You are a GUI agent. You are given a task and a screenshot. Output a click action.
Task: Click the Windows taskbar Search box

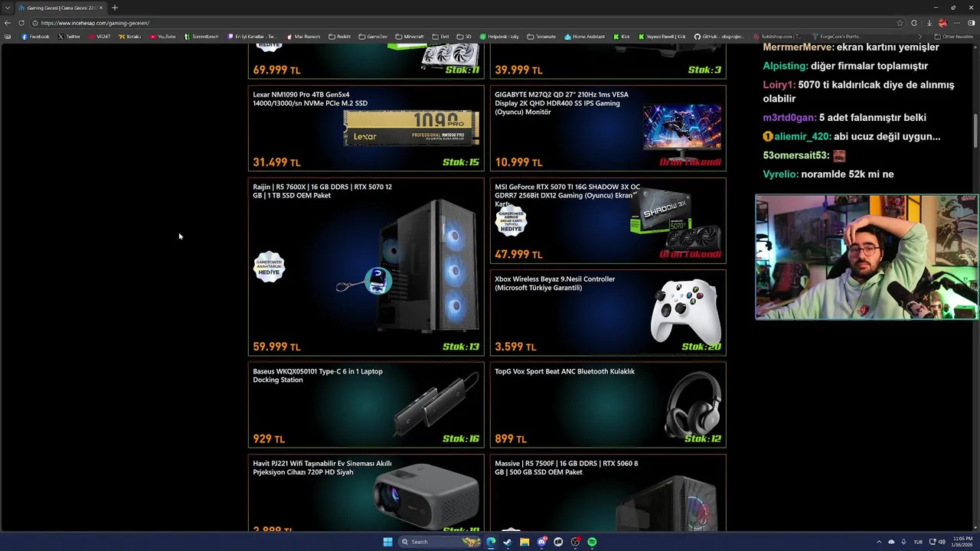click(440, 542)
